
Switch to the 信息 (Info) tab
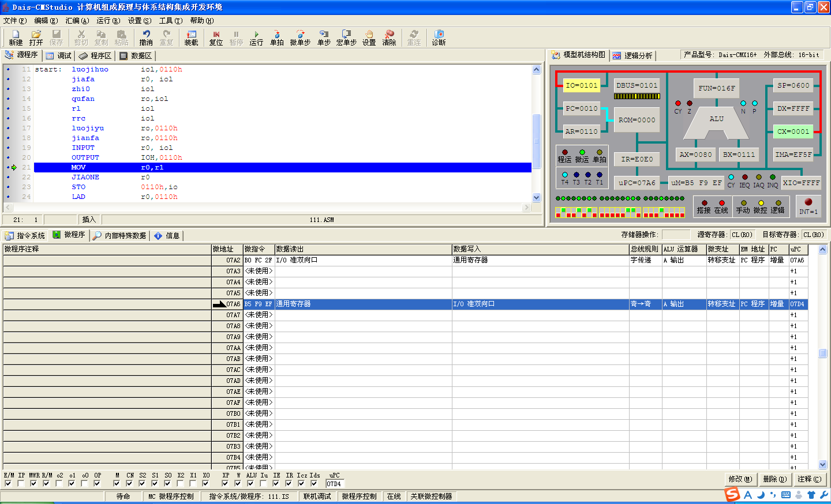pyautogui.click(x=167, y=235)
